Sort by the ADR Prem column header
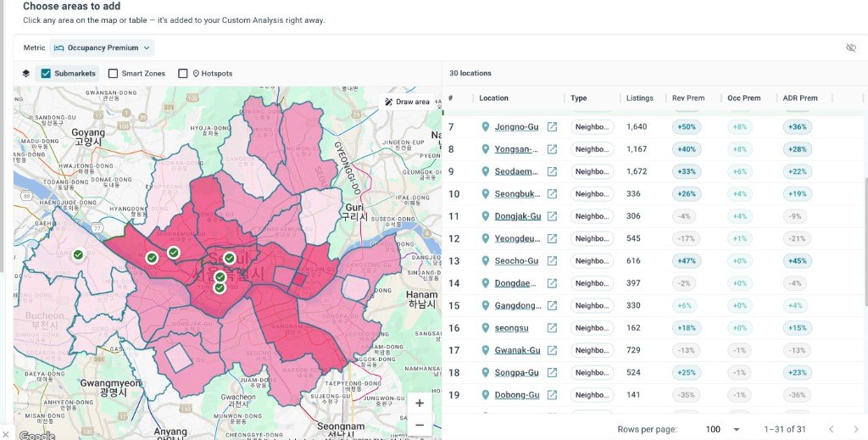The height and width of the screenshot is (440, 868). coord(800,98)
